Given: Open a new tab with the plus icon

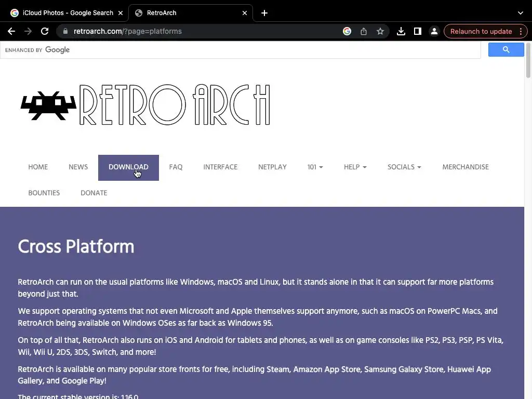Looking at the screenshot, I should (x=264, y=13).
